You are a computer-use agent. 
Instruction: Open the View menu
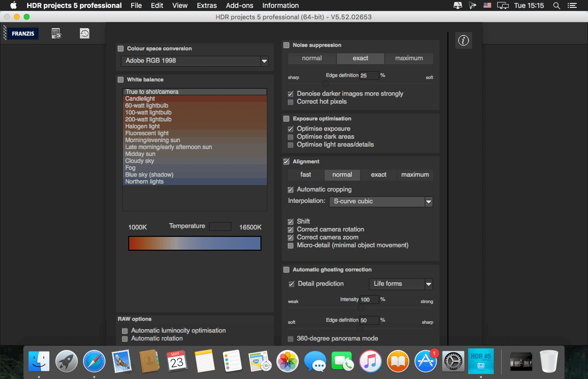click(x=180, y=5)
